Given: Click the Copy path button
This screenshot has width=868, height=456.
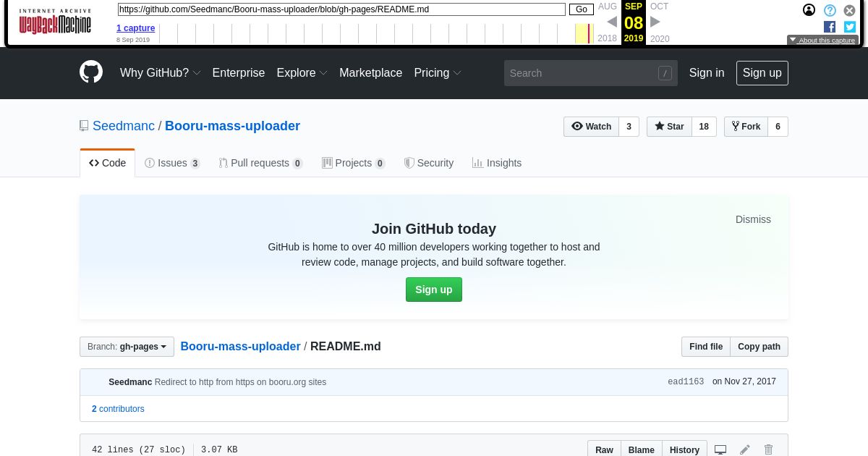Looking at the screenshot, I should [759, 347].
